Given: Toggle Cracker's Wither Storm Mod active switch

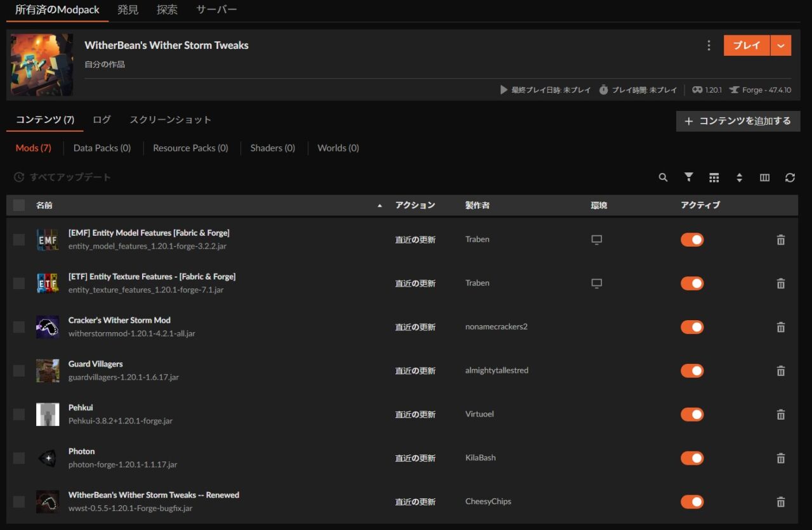Looking at the screenshot, I should pyautogui.click(x=692, y=327).
